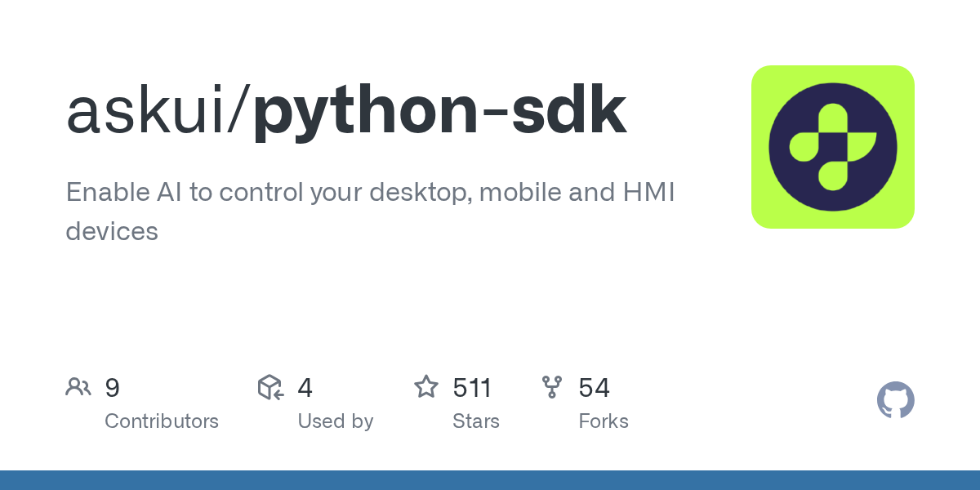Click the fork icon
Image resolution: width=980 pixels, height=490 pixels.
pyautogui.click(x=552, y=387)
